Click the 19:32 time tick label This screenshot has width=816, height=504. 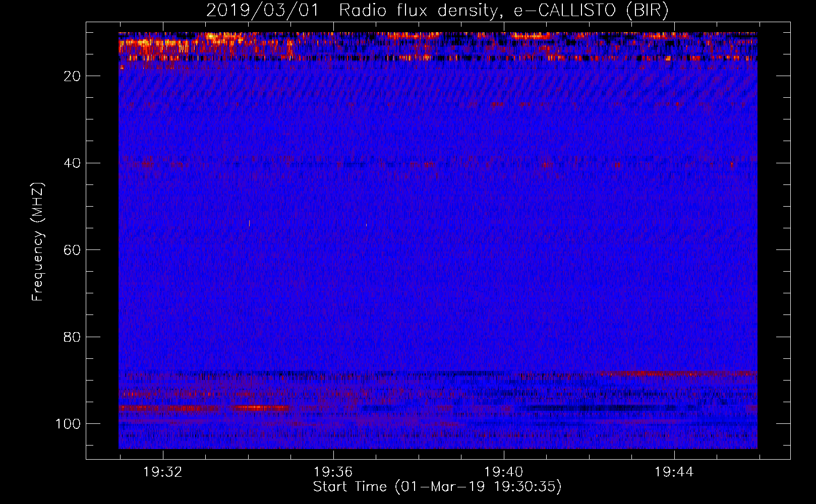pyautogui.click(x=163, y=472)
